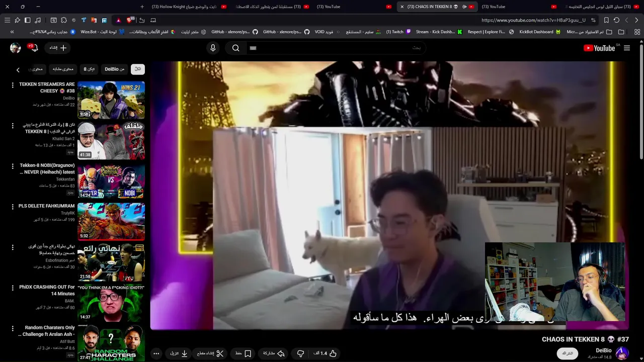
Task: Click the search magnifier button
Action: pyautogui.click(x=235, y=48)
